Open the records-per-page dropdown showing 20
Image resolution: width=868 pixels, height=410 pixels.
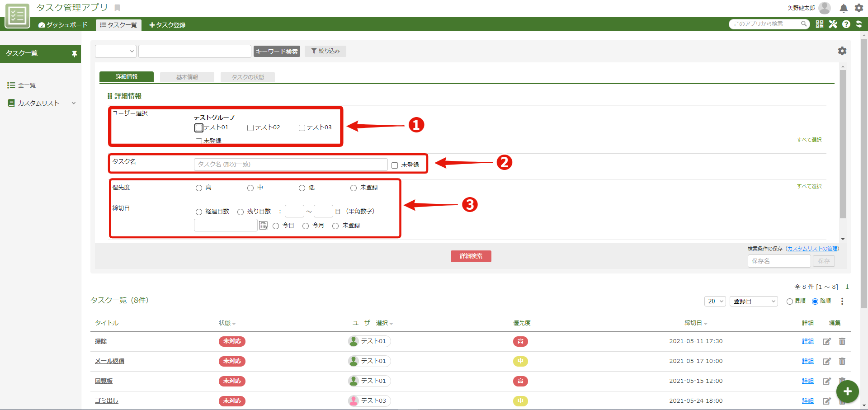click(714, 301)
